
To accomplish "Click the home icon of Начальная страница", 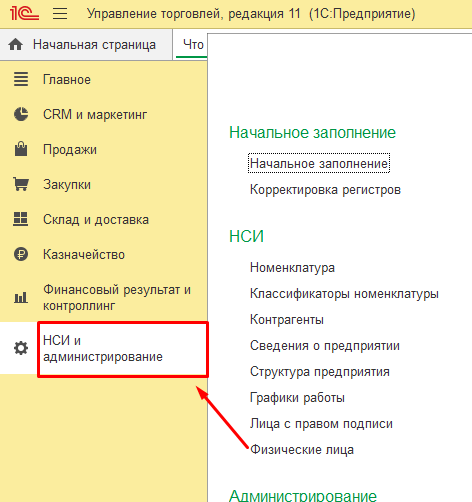I will click(x=16, y=44).
